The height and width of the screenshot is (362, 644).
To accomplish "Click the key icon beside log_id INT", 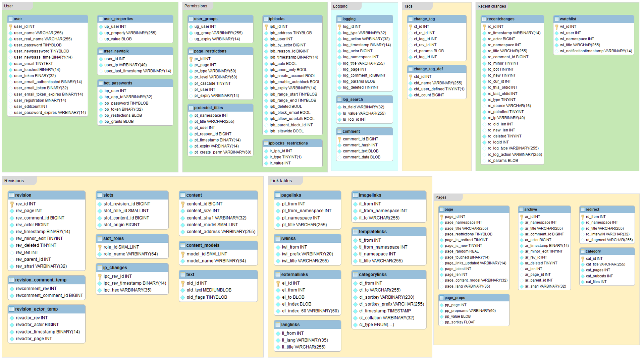I will tap(339, 27).
